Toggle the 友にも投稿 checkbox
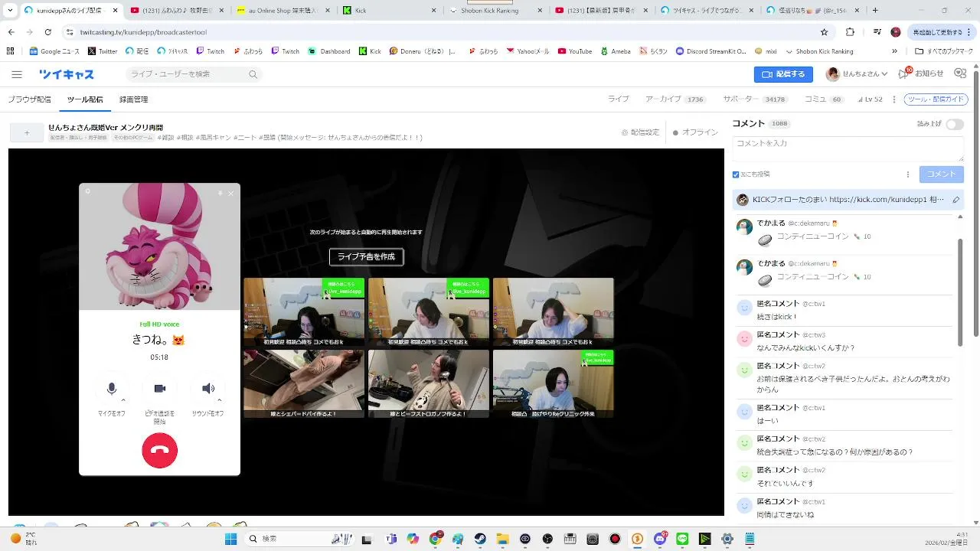 pos(736,174)
